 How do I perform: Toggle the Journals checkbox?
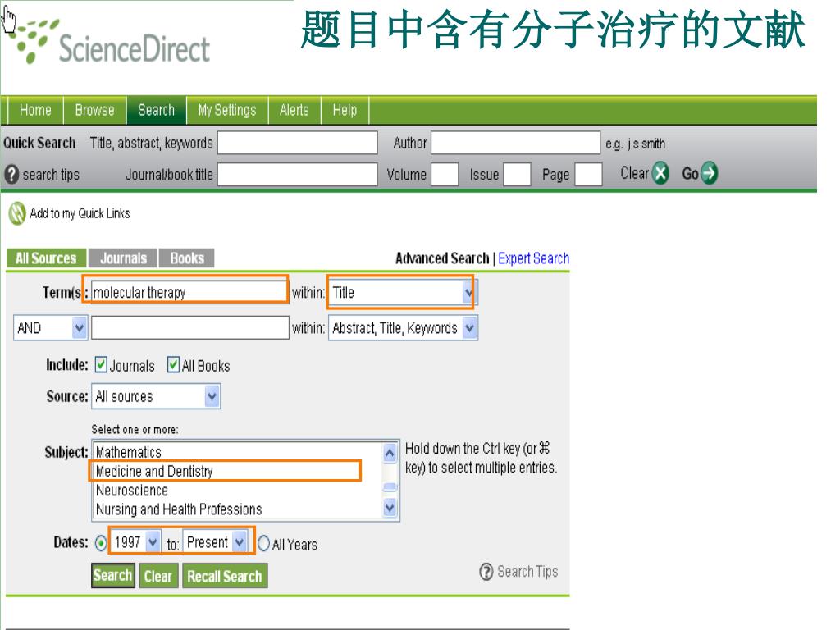coord(101,365)
